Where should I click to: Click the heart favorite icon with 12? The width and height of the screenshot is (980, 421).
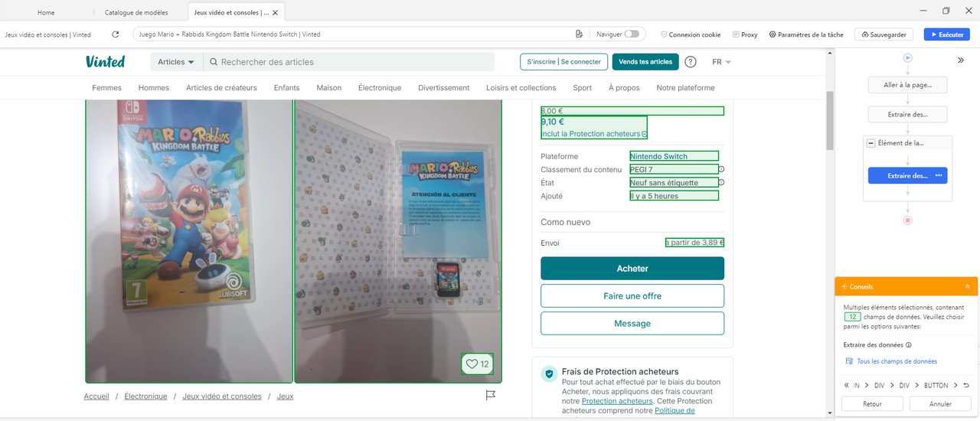(x=477, y=364)
